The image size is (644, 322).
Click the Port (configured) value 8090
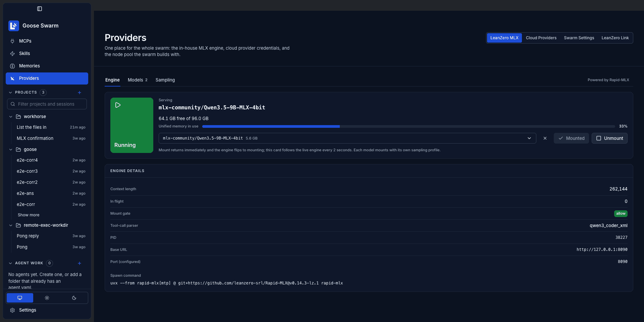coord(623,262)
